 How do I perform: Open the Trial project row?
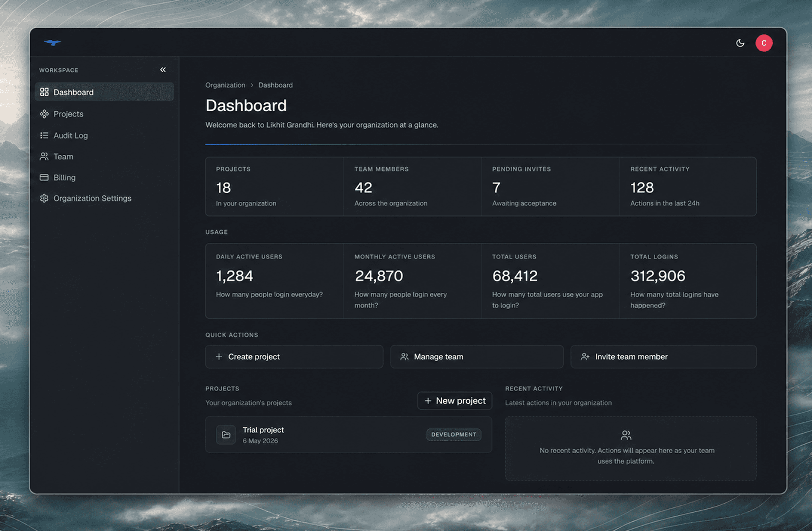coord(349,434)
